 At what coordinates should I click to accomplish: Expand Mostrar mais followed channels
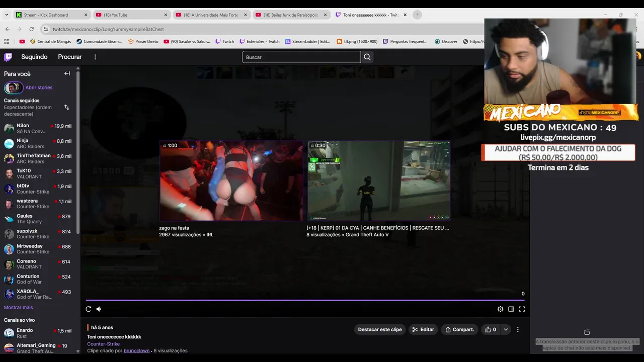pyautogui.click(x=18, y=307)
